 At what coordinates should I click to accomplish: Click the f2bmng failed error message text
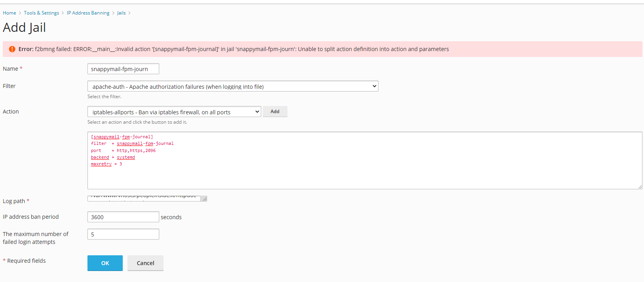click(x=234, y=49)
